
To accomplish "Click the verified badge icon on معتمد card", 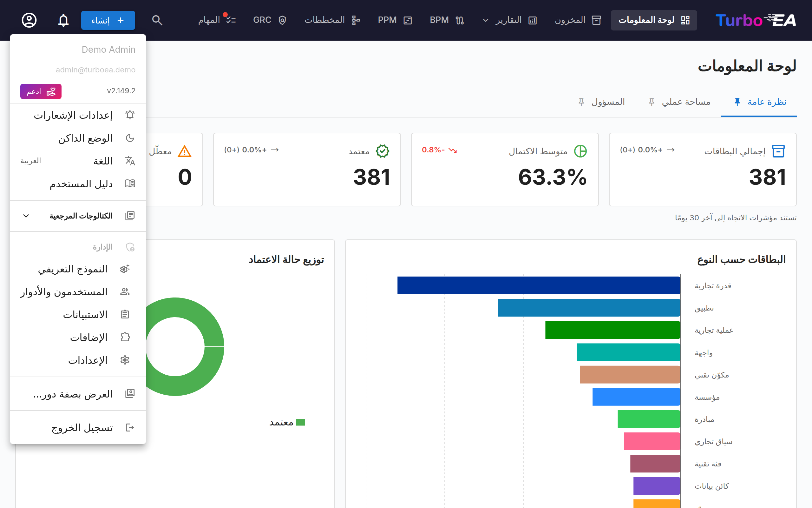I will pyautogui.click(x=383, y=151).
